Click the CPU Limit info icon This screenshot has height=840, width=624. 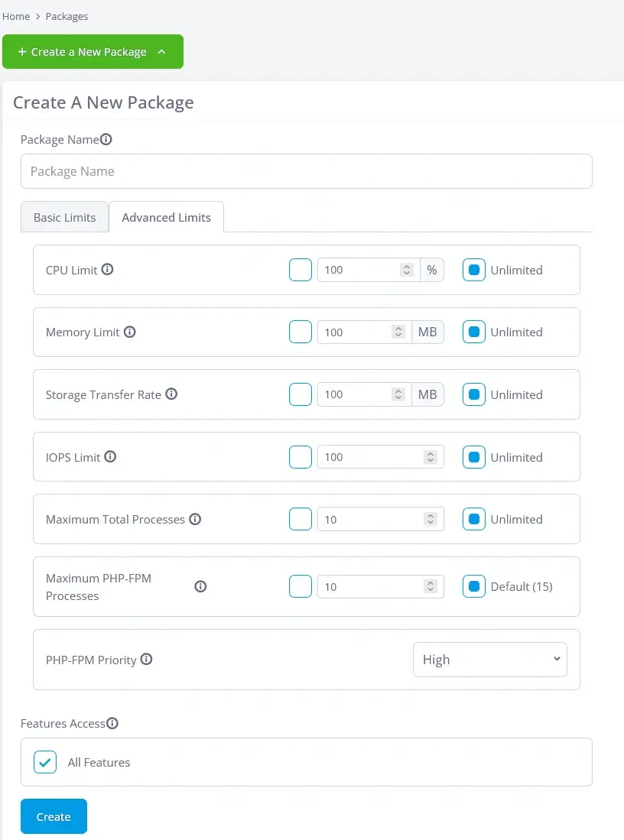coord(108,269)
